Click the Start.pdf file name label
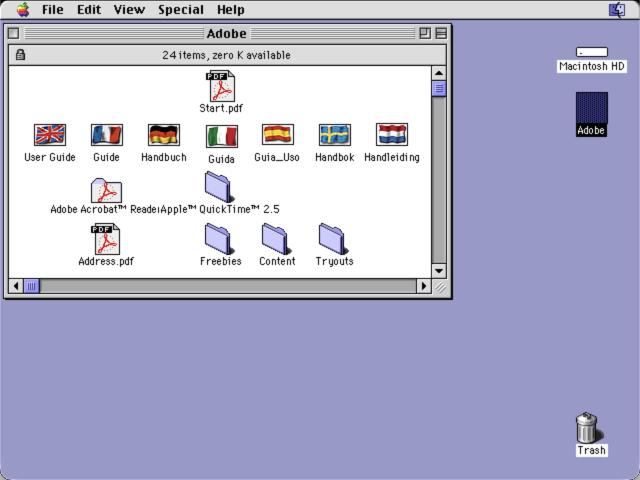Image resolution: width=640 pixels, height=480 pixels. [x=221, y=108]
